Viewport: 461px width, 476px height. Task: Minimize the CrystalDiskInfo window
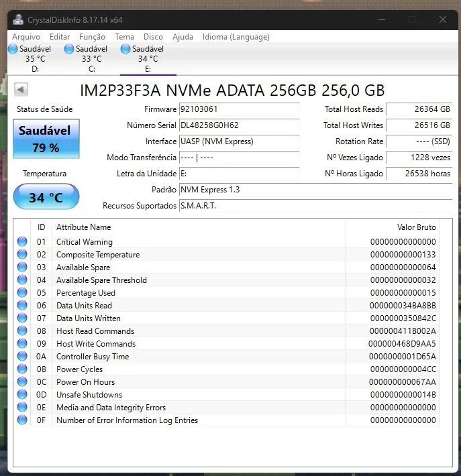pos(382,19)
